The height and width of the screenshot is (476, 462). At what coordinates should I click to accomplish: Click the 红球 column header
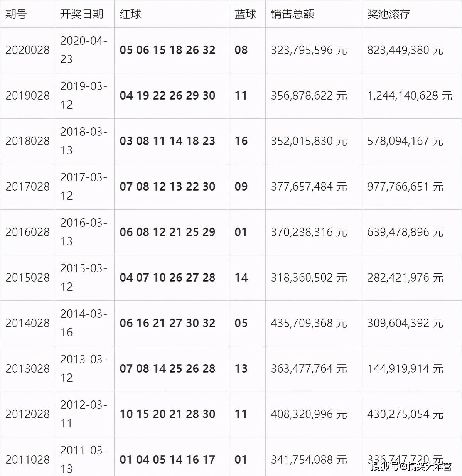[130, 14]
